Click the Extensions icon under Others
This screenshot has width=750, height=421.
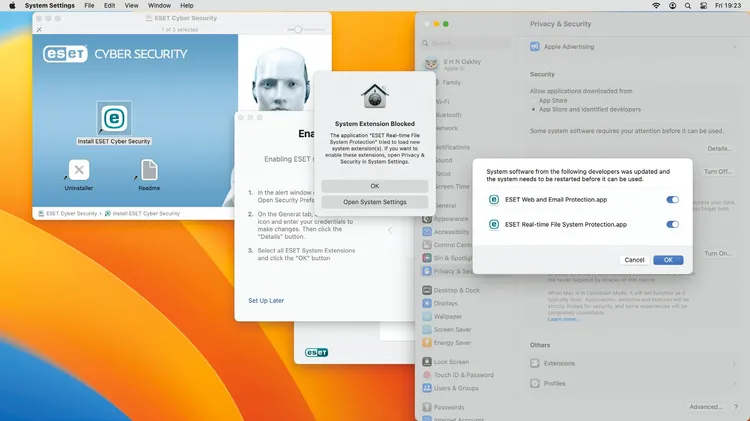(535, 364)
